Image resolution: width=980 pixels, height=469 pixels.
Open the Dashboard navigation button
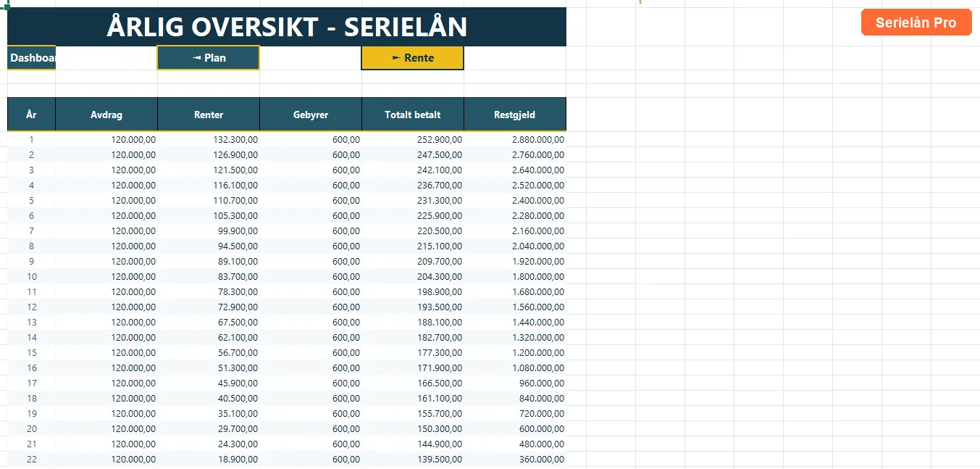click(31, 58)
